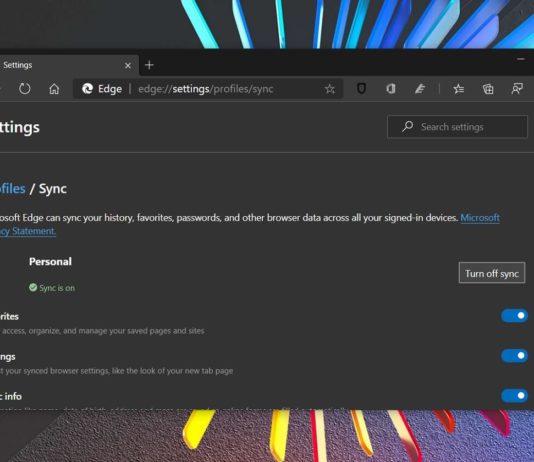Viewport: 534px width, 462px height.
Task: Toggle Favorites sync switch
Action: tap(515, 316)
